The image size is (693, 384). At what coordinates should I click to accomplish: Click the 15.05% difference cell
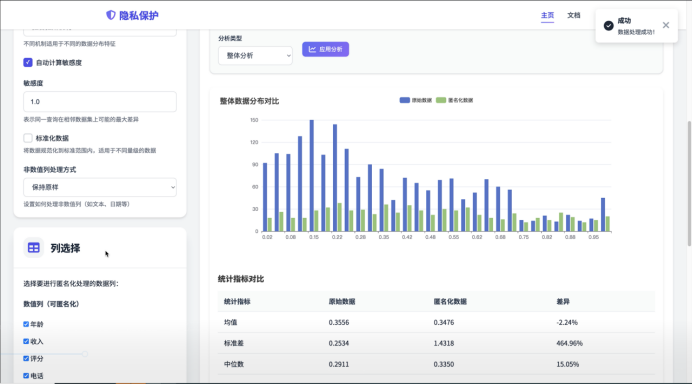pyautogui.click(x=567, y=364)
